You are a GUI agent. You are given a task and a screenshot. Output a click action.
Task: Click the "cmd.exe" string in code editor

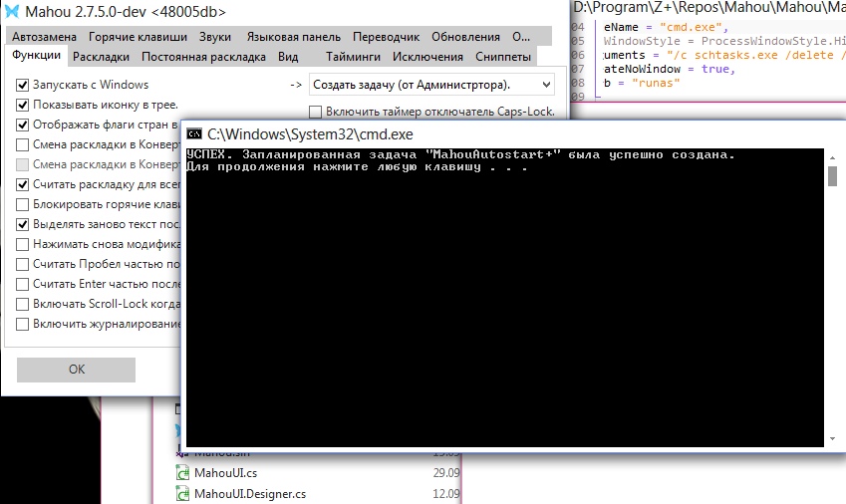[x=691, y=27]
